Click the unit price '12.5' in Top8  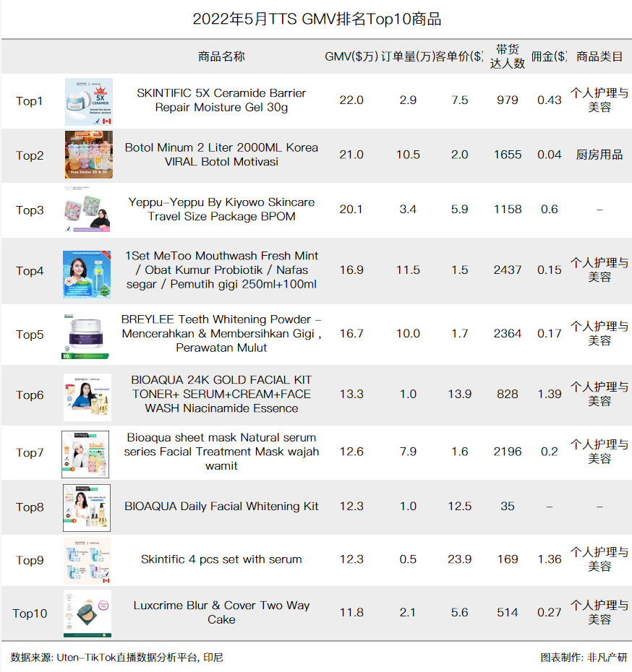point(460,506)
